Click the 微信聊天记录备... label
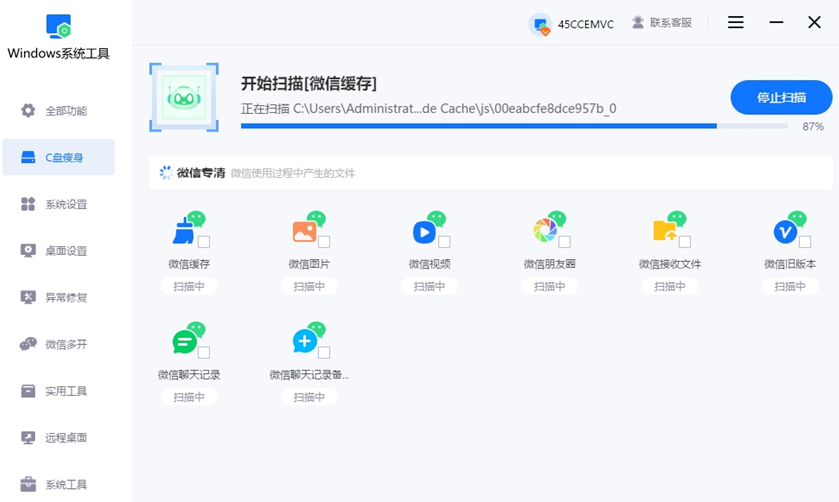Screen dimensions: 839x502 click(309, 375)
